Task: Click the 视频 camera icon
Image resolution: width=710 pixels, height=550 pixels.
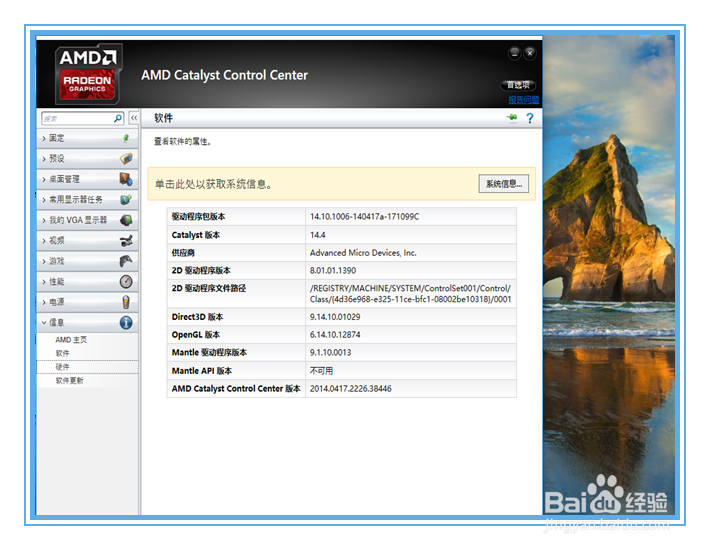Action: coord(126,240)
